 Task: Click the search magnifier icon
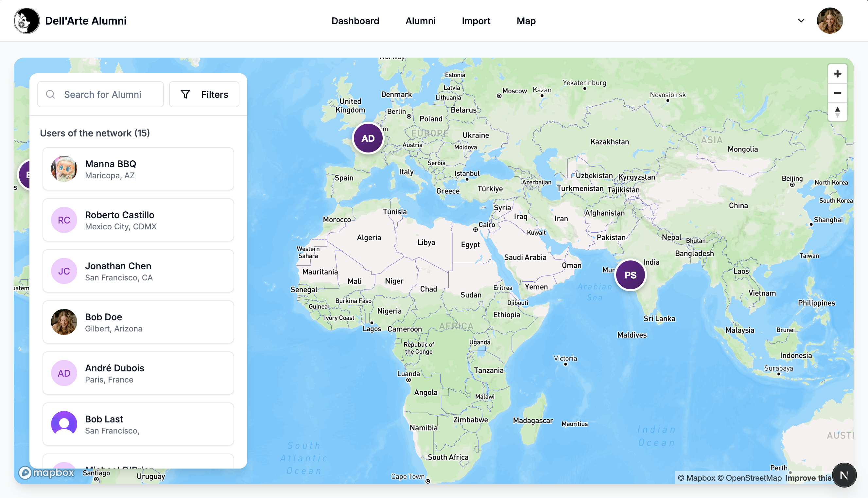(50, 94)
